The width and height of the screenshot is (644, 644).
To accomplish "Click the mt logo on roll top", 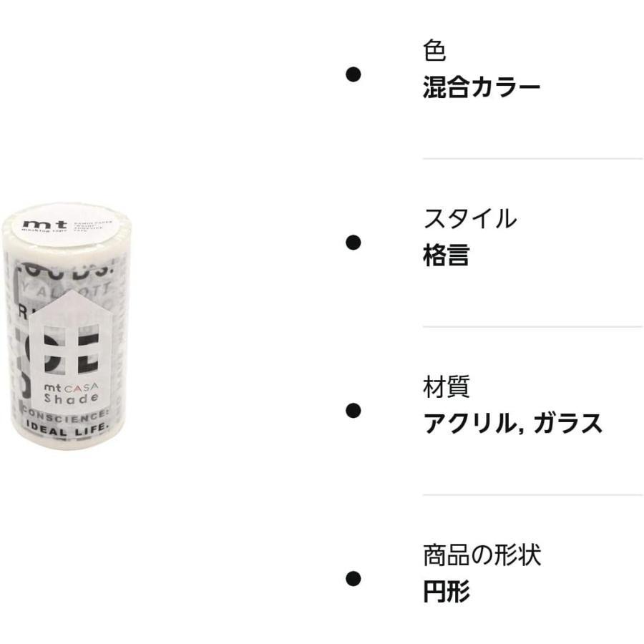I will (45, 225).
